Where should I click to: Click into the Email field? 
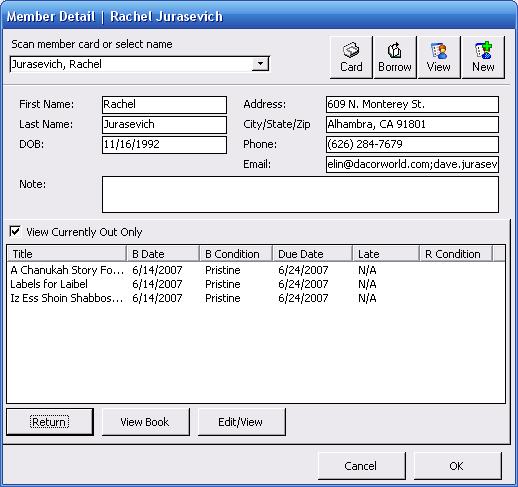tap(412, 164)
